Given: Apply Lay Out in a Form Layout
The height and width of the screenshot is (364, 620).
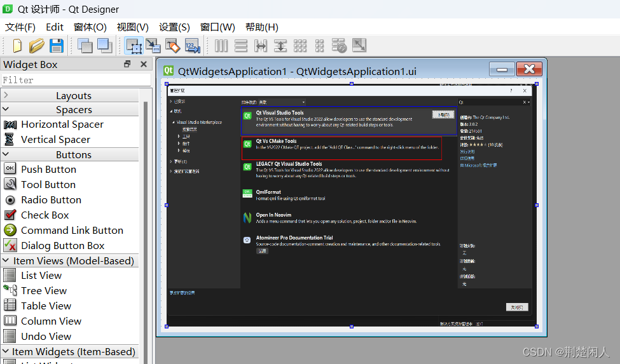Looking at the screenshot, I should (319, 46).
